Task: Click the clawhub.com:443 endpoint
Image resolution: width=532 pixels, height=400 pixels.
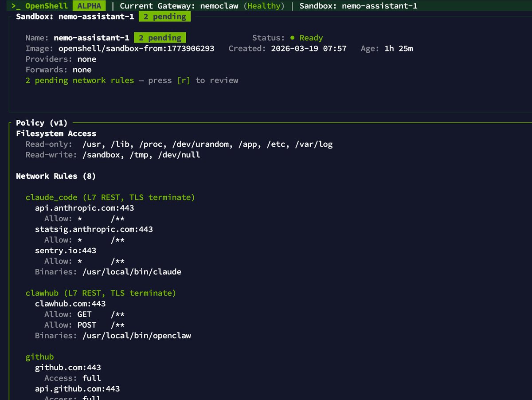Action: (x=70, y=304)
